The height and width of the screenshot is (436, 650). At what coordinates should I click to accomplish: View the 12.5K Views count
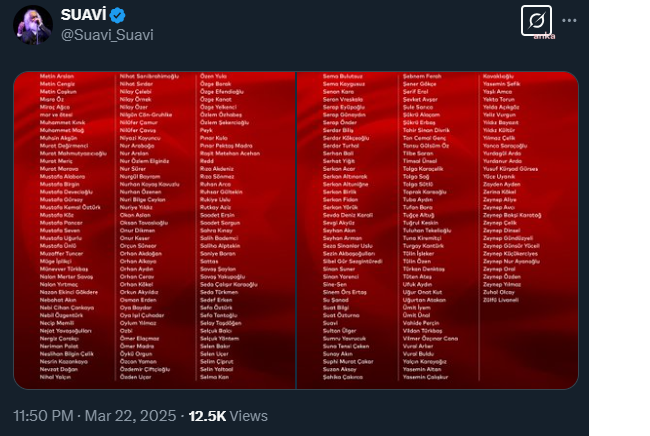[228, 416]
